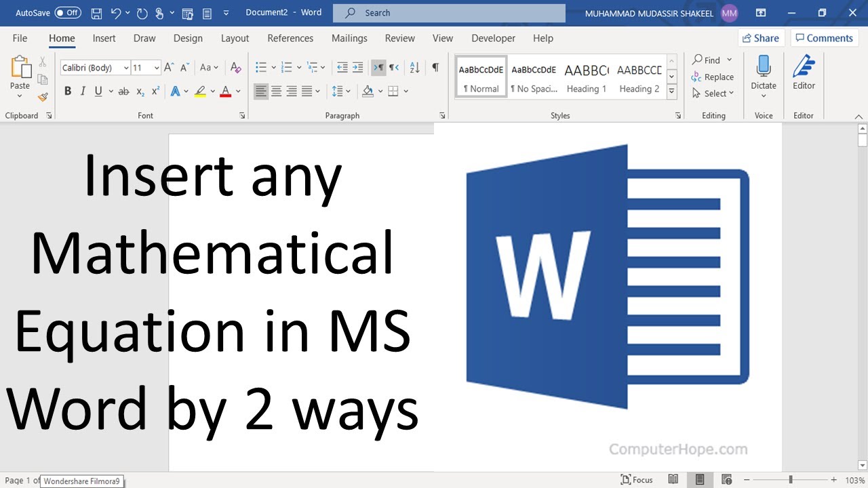Image resolution: width=868 pixels, height=488 pixels.
Task: Click the Focus mode button in status bar
Action: (x=637, y=480)
